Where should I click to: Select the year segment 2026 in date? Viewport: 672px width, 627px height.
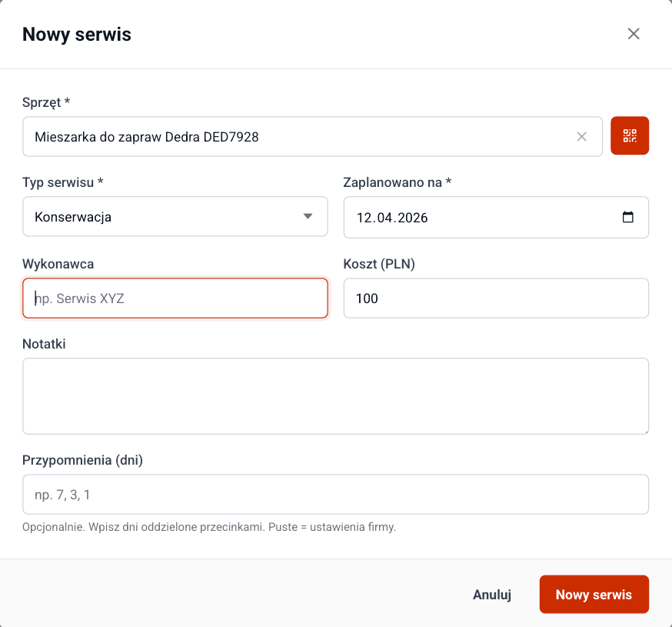[411, 218]
